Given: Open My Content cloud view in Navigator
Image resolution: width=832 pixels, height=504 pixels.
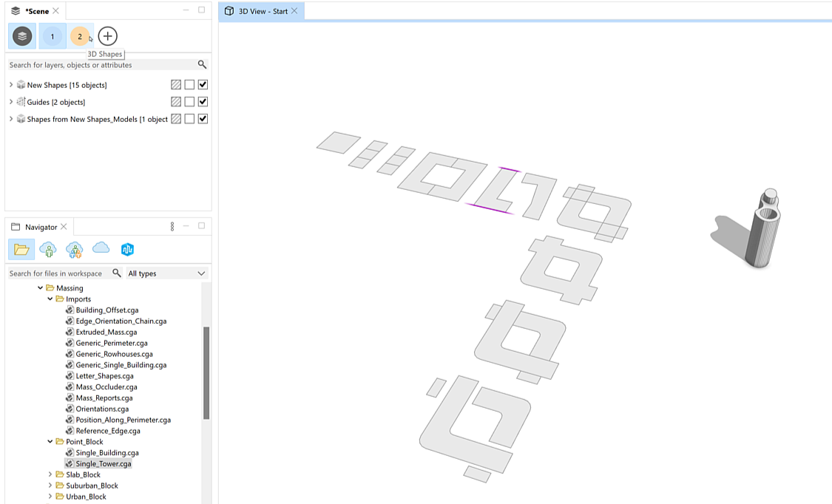Looking at the screenshot, I should point(47,249).
